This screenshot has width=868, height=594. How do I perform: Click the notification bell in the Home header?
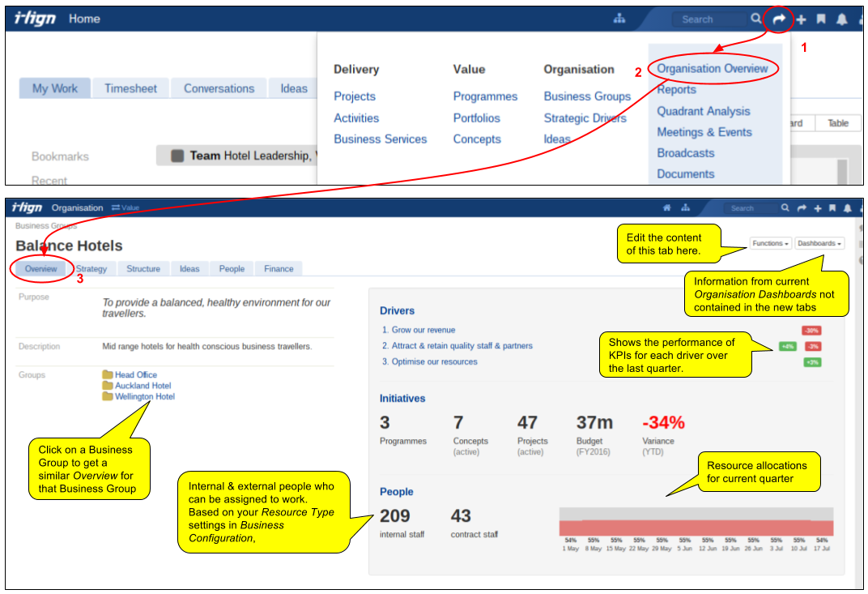click(842, 19)
